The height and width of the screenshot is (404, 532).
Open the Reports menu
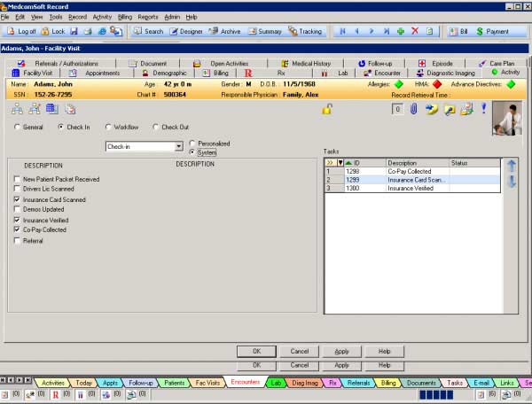[x=148, y=17]
